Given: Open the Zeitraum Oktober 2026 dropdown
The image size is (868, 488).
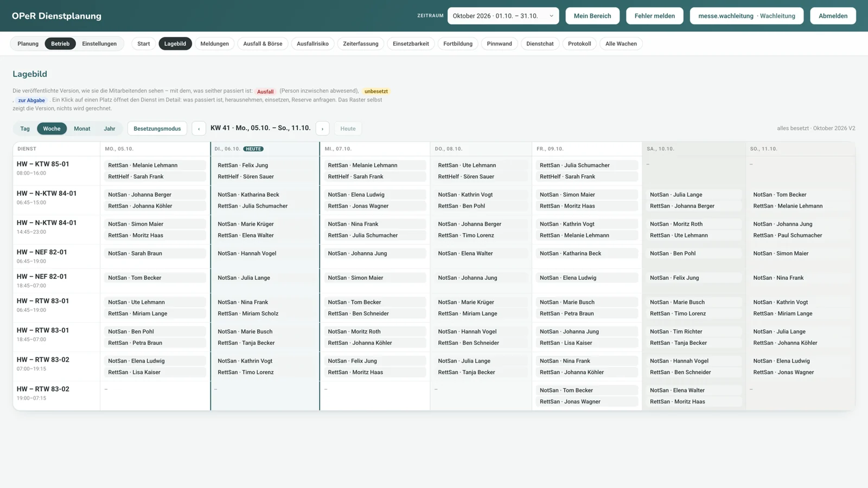Looking at the screenshot, I should pos(503,16).
